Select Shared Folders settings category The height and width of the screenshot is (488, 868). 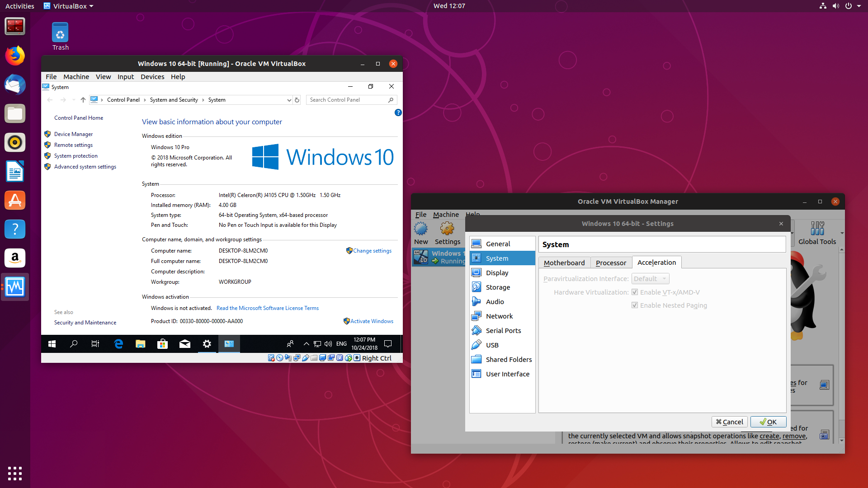pos(502,359)
